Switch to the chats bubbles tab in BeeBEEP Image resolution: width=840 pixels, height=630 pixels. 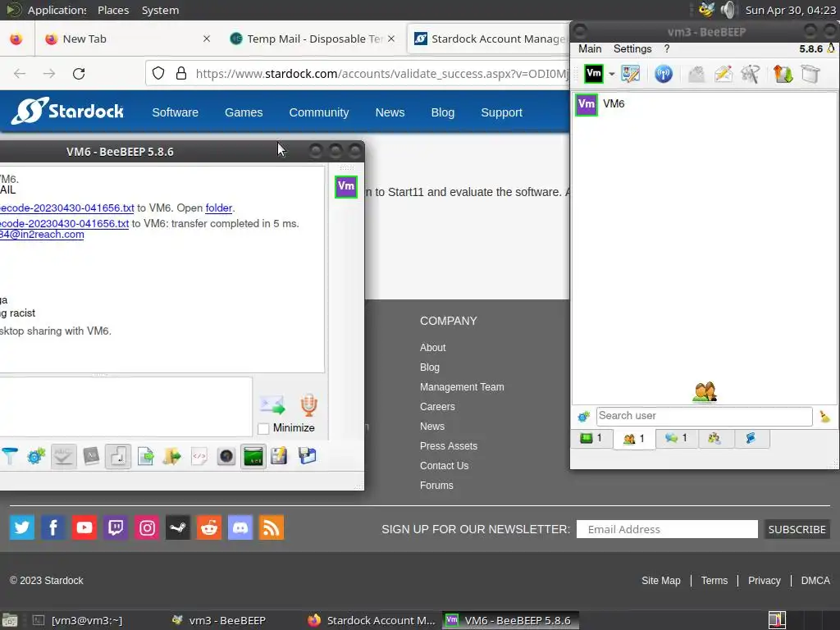pos(676,439)
